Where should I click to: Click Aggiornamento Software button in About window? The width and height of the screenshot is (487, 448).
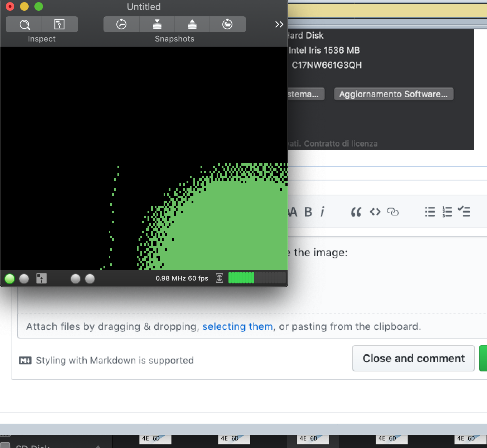[394, 94]
